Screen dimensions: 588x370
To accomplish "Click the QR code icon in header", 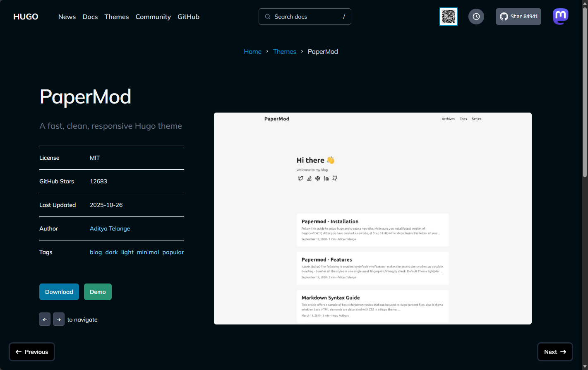I will point(448,17).
